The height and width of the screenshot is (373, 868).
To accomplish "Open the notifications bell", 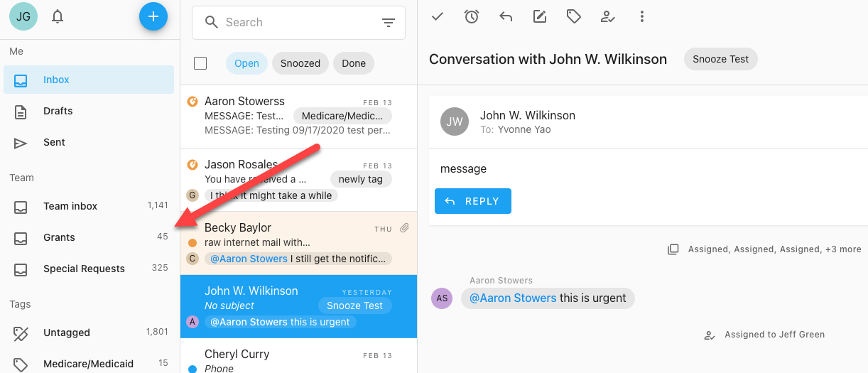I will pos(58,17).
